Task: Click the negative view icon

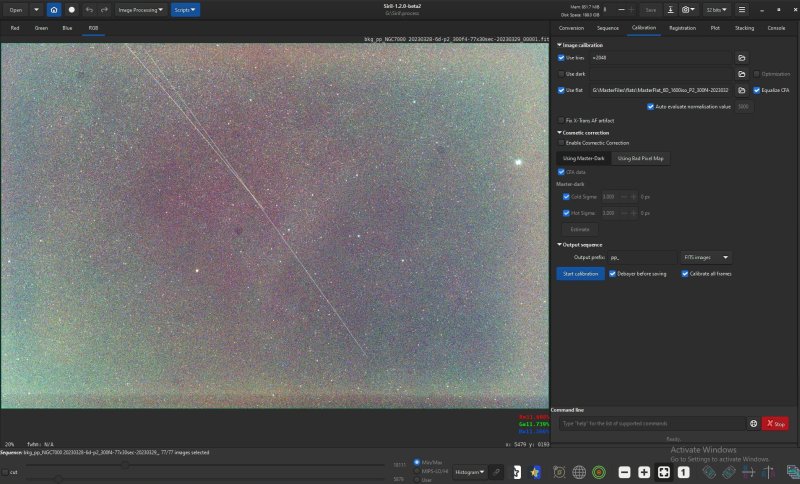Action: (517, 472)
